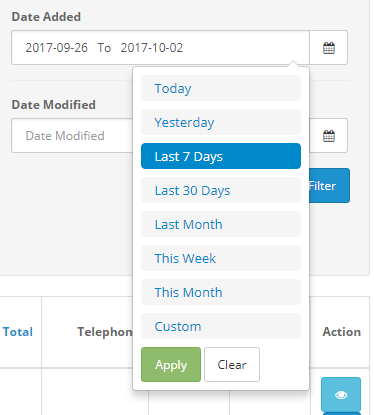Choose Last Month from presets

point(221,224)
